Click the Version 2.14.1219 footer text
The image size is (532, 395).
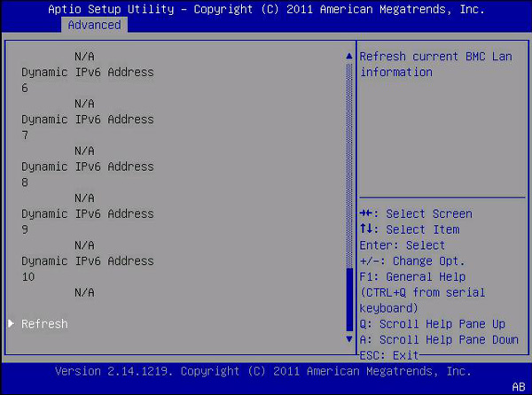click(x=263, y=371)
